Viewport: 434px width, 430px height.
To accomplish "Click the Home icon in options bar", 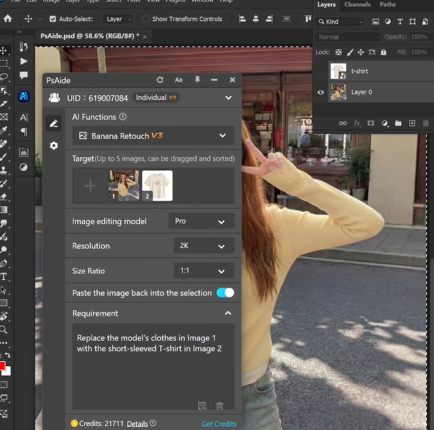I will pyautogui.click(x=8, y=19).
